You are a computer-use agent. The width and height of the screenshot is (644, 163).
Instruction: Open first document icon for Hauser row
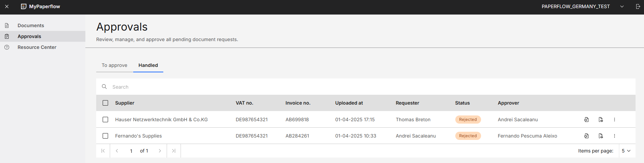tap(586, 120)
